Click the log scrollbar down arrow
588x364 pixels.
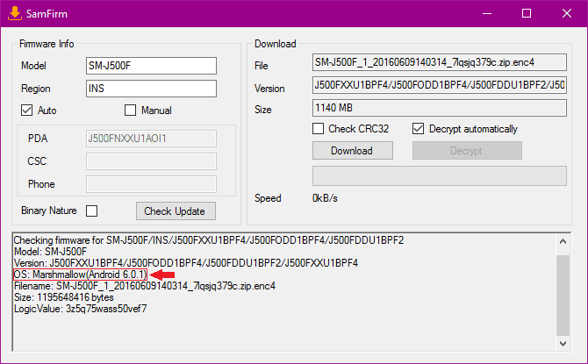click(563, 343)
